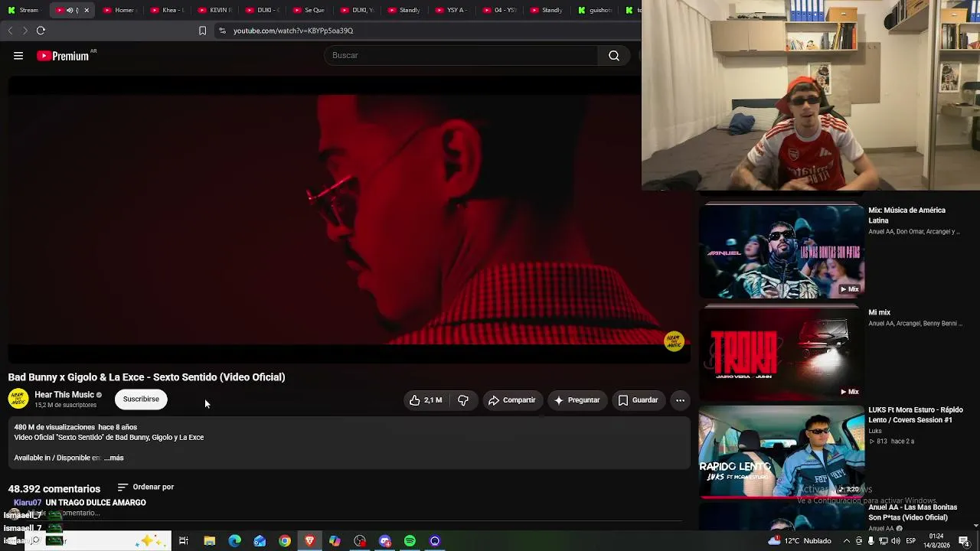980x551 pixels.
Task: Switch to Brave browser taskbar icon
Action: click(x=309, y=541)
